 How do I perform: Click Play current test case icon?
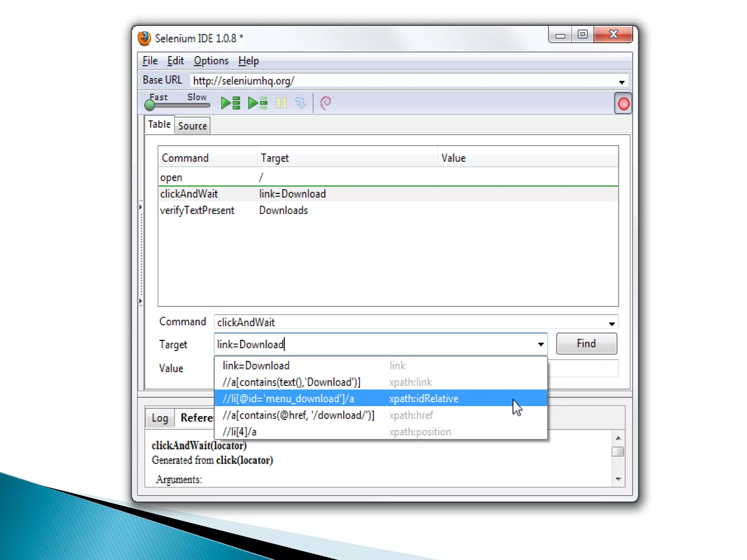pos(258,103)
